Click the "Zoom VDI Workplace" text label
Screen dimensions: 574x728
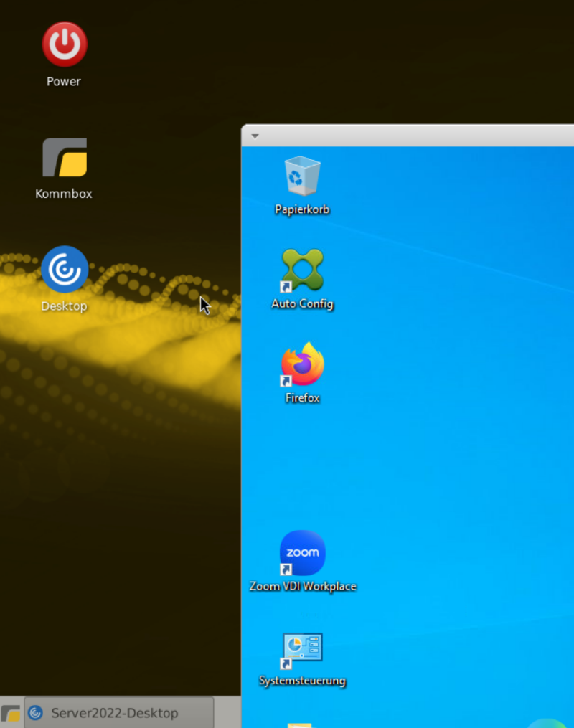click(x=303, y=587)
